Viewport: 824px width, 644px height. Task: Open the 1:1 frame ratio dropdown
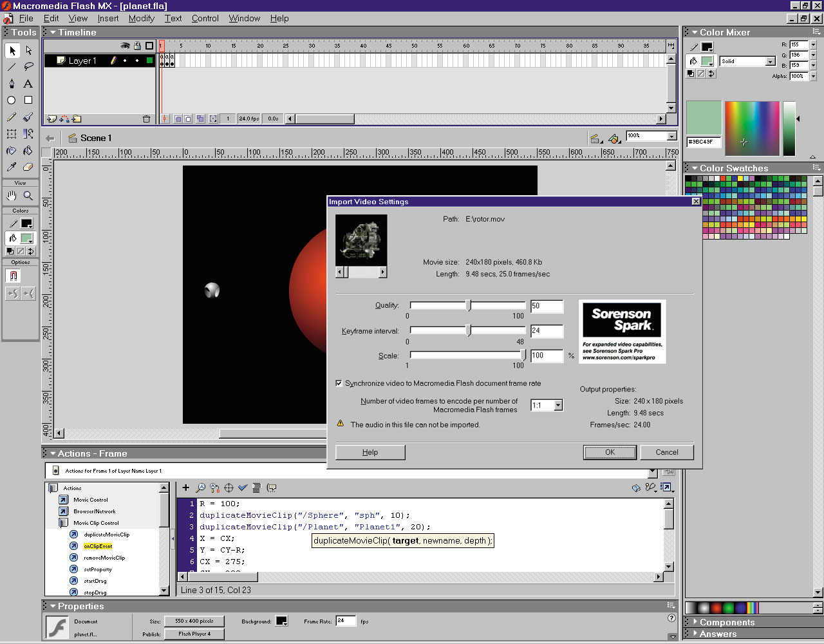click(x=558, y=405)
